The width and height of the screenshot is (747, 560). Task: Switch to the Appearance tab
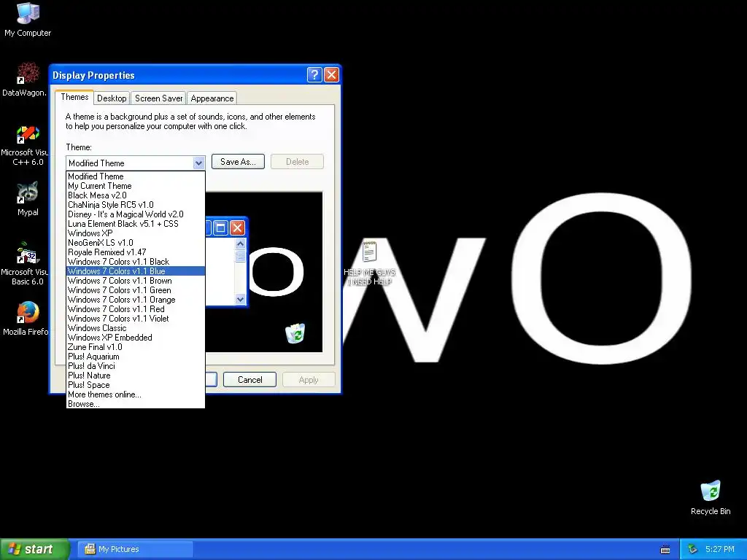(212, 98)
